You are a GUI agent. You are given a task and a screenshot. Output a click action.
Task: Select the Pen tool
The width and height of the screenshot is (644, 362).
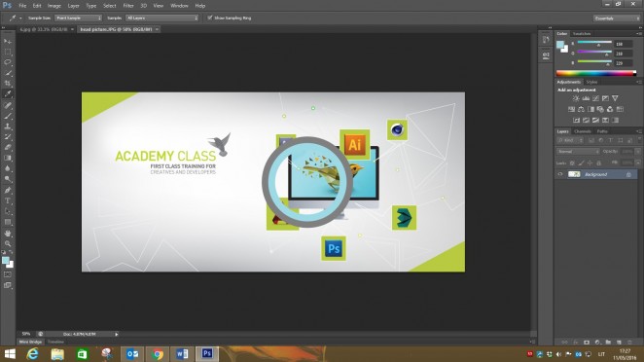click(x=8, y=191)
